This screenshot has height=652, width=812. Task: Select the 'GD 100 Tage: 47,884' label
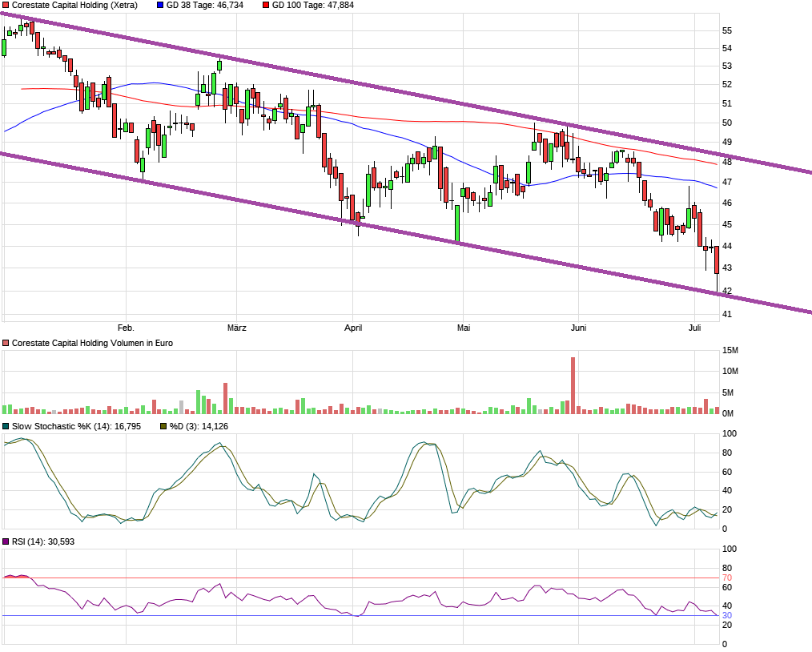point(313,5)
